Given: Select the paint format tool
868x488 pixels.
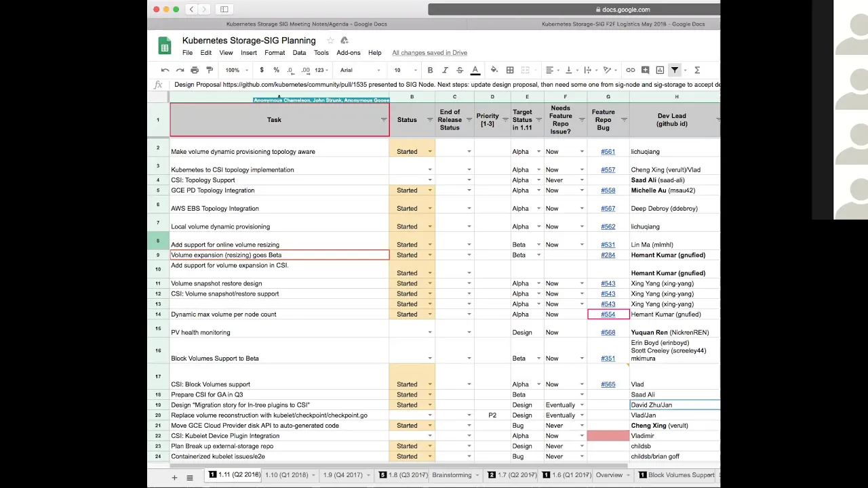Looking at the screenshot, I should pyautogui.click(x=210, y=70).
